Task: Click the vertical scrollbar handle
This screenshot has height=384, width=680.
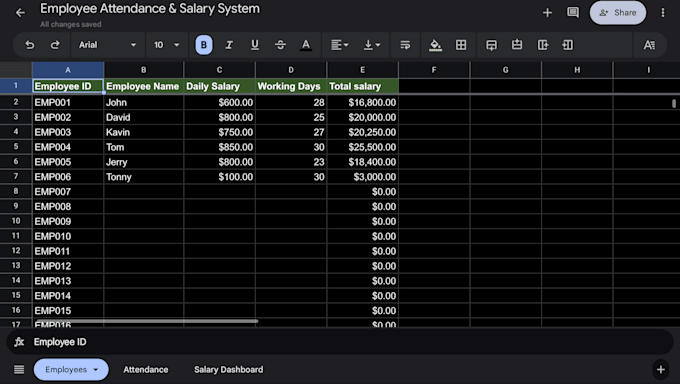Action: coord(673,103)
